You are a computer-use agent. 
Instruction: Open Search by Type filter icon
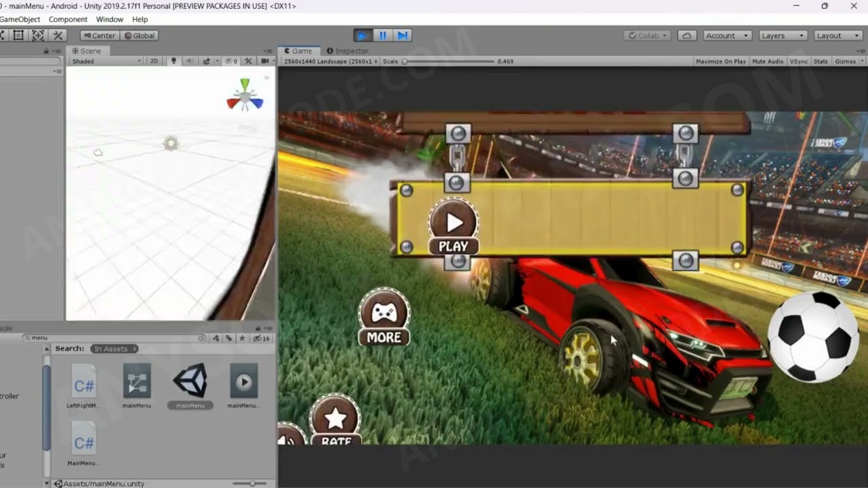tap(216, 338)
